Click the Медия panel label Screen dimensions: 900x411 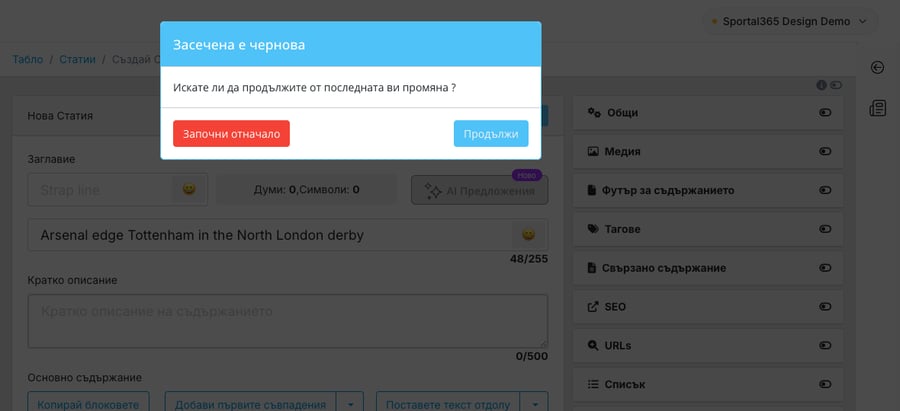622,152
